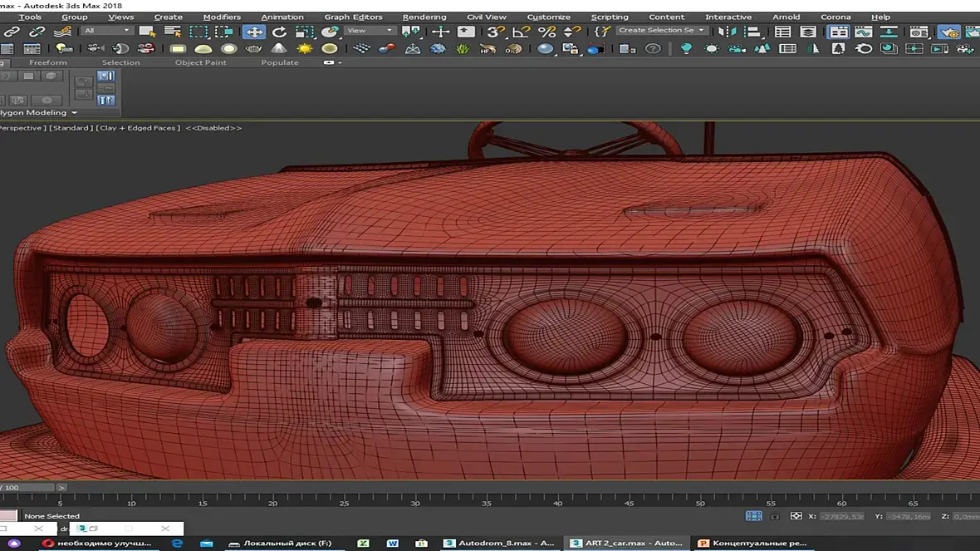Toggle the Selection Lock icon in status bar

click(774, 516)
